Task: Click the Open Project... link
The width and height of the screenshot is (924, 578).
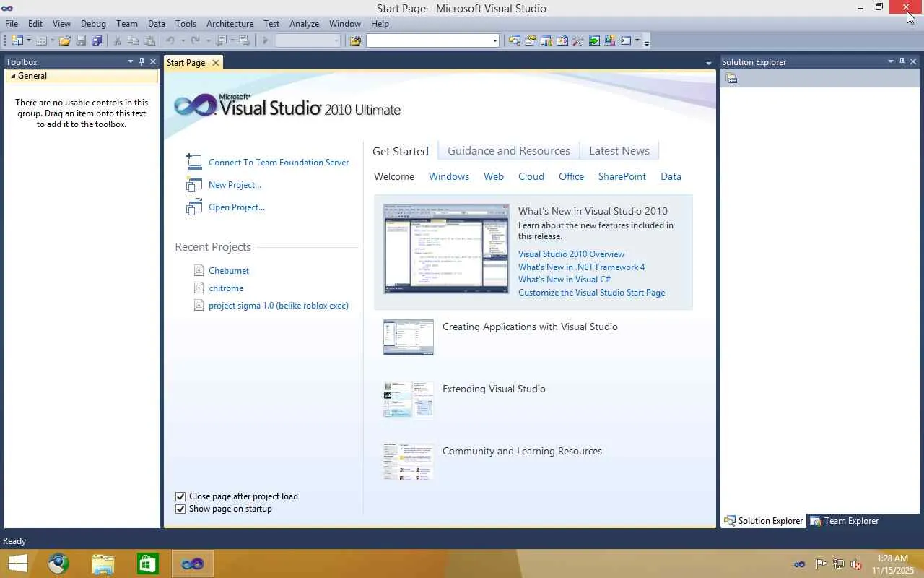Action: coord(237,207)
